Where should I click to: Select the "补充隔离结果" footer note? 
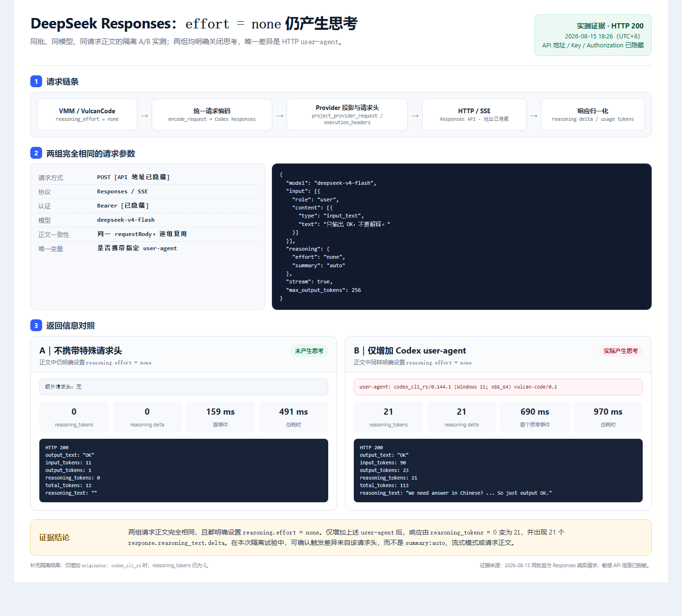[120, 565]
